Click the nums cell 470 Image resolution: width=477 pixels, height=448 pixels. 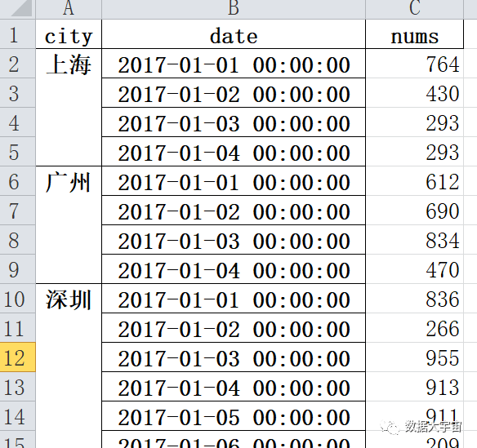(x=414, y=269)
